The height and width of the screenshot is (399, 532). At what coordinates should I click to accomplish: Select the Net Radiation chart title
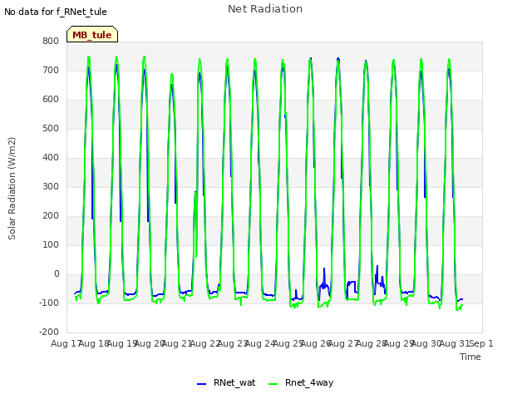click(x=265, y=9)
